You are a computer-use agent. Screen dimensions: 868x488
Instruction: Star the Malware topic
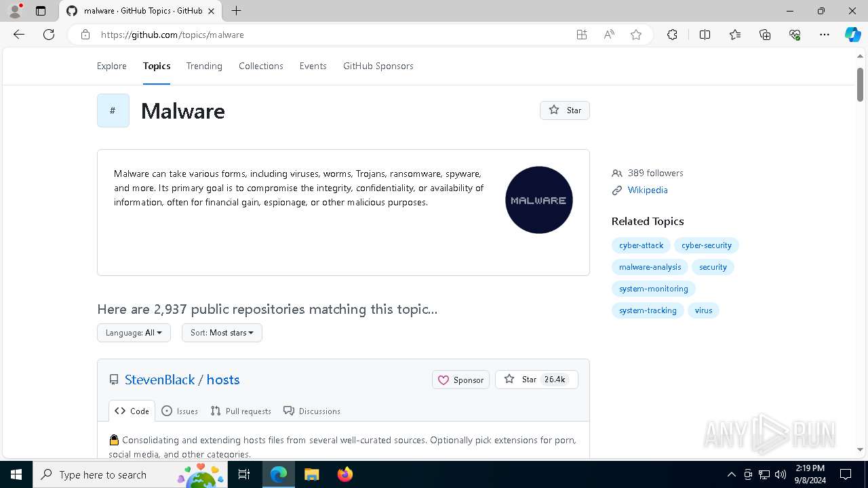coord(565,110)
